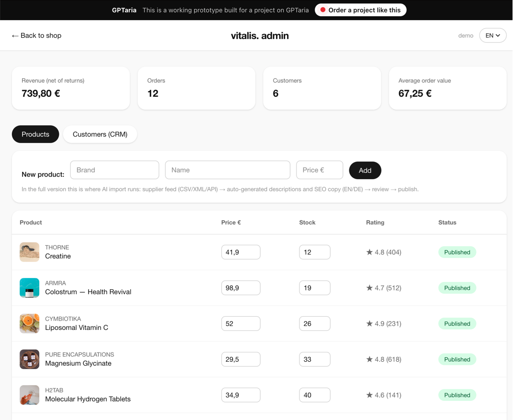Toggle Published status for Magnesium Glycinate
The height and width of the screenshot is (420, 513).
(457, 359)
